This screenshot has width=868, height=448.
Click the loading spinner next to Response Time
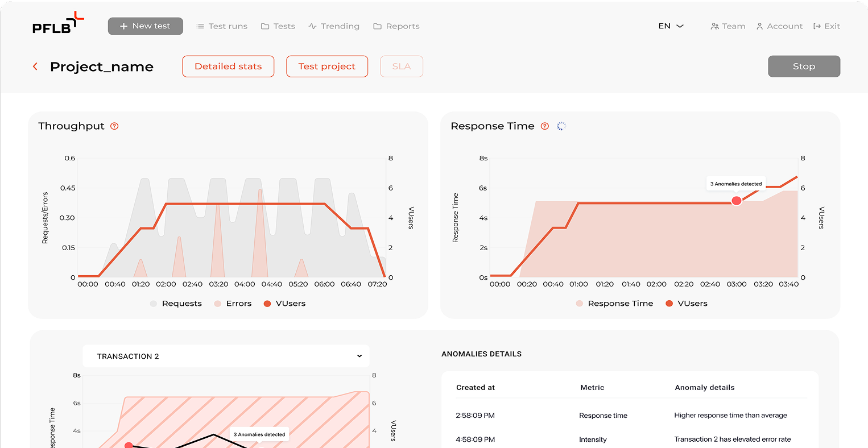[561, 126]
